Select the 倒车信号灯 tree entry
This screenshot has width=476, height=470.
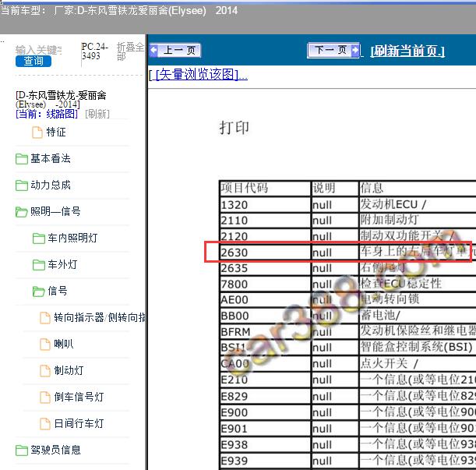click(x=79, y=397)
